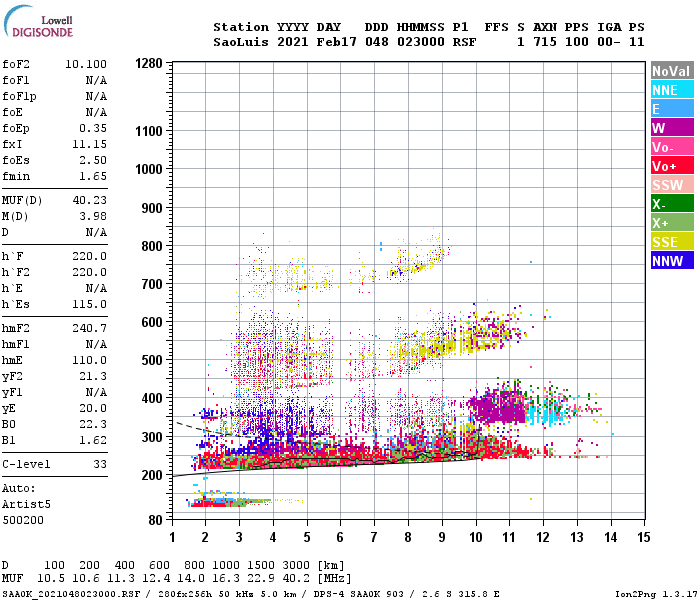This screenshot has width=700, height=600.
Task: Click the Lowell Digisonde logo
Action: tap(38, 21)
